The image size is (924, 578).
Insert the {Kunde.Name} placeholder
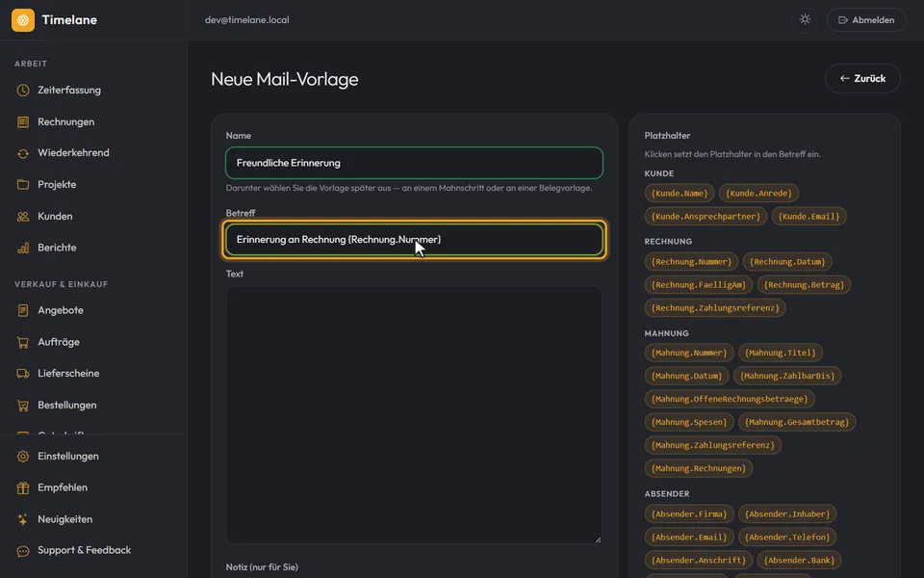point(680,193)
